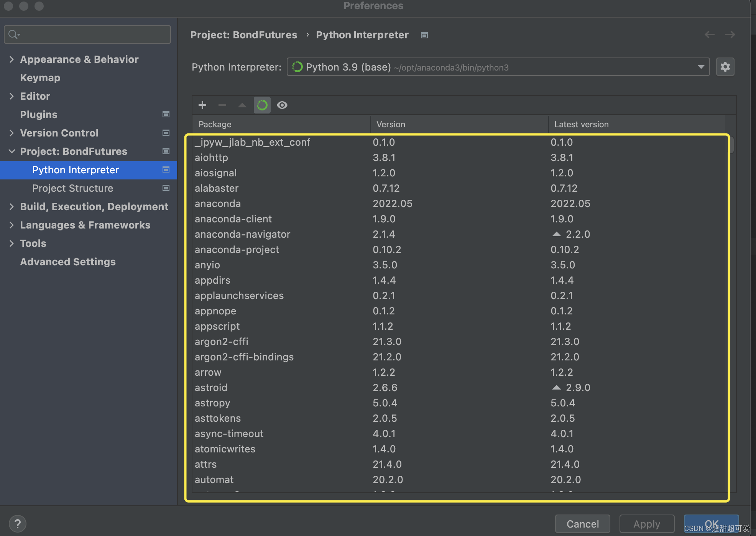Open Project Structure settings
The height and width of the screenshot is (536, 756).
click(73, 188)
